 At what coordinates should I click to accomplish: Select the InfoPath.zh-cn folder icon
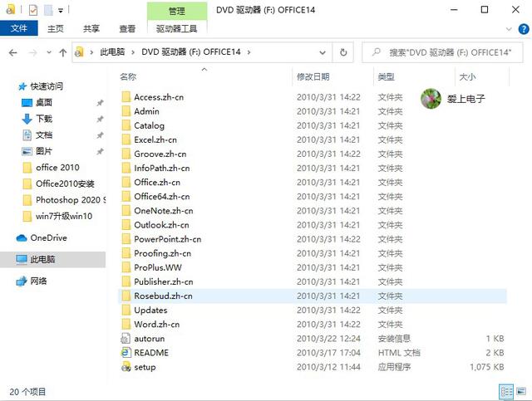[126, 169]
